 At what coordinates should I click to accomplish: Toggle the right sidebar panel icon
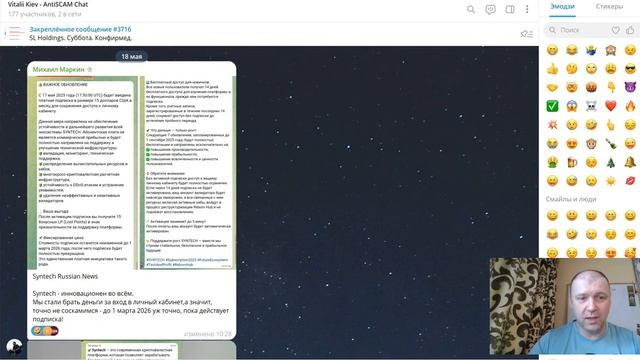(510, 9)
